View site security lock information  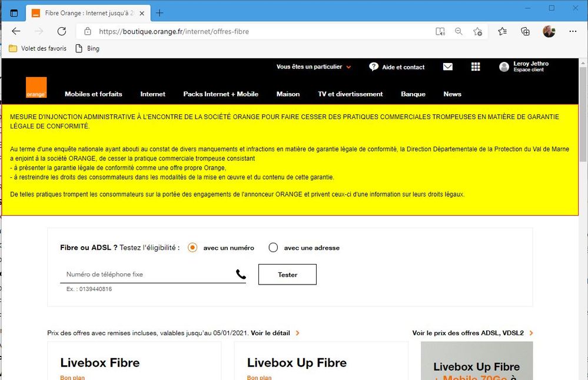(87, 32)
